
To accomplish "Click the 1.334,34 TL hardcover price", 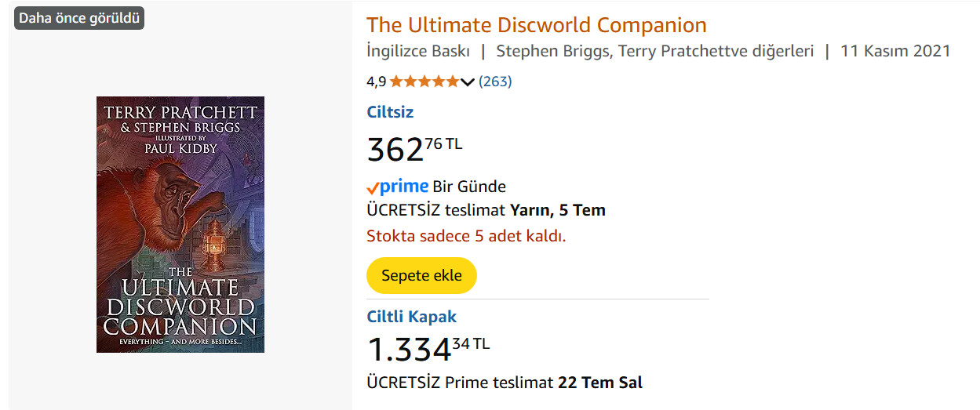I will 428,349.
